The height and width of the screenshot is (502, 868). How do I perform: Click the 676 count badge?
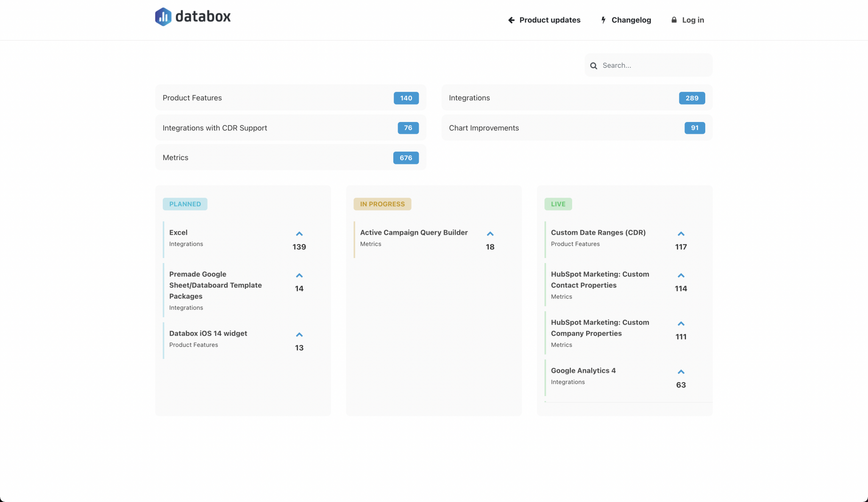pos(406,158)
